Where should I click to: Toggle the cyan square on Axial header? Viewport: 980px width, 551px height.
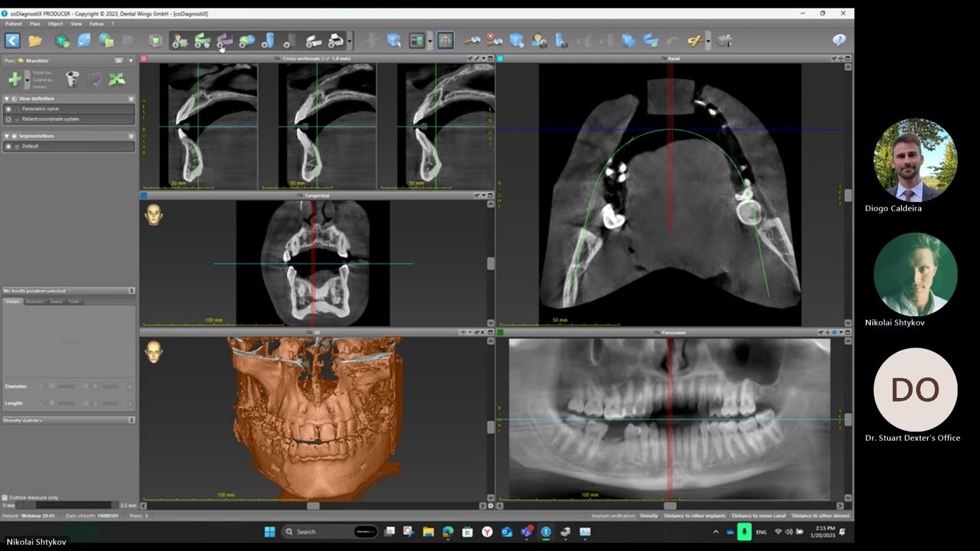click(501, 58)
